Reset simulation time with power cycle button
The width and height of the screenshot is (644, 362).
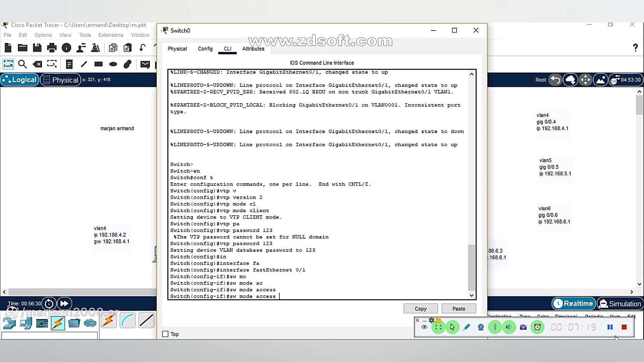(x=49, y=304)
